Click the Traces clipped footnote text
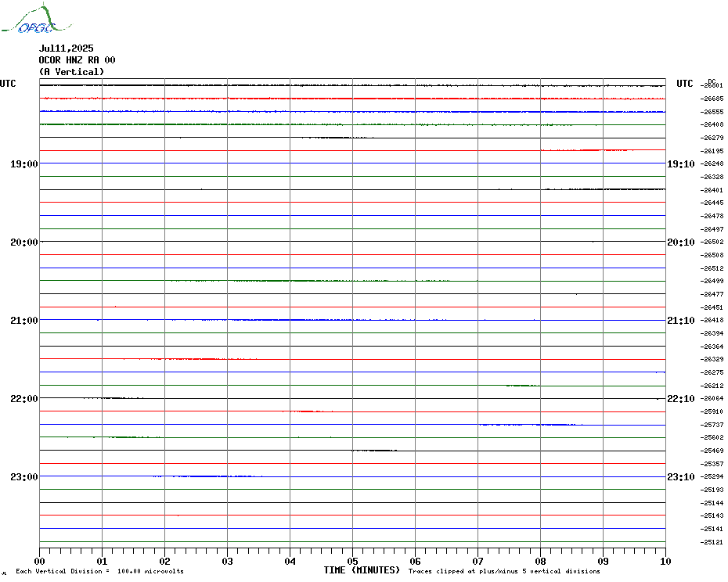Image resolution: width=728 pixels, height=582 pixels. [x=504, y=571]
